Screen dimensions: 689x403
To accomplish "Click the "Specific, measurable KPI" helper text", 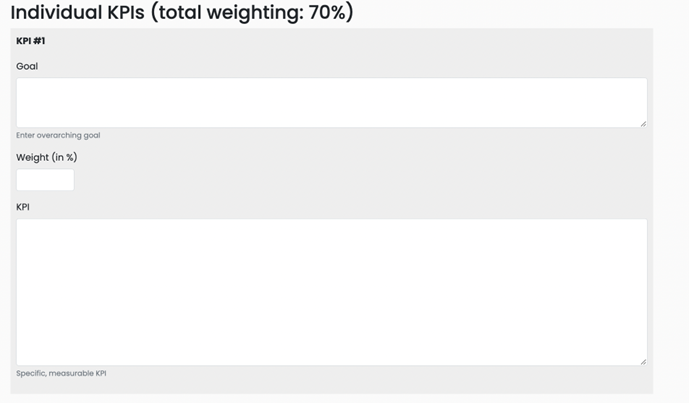I will (x=61, y=373).
